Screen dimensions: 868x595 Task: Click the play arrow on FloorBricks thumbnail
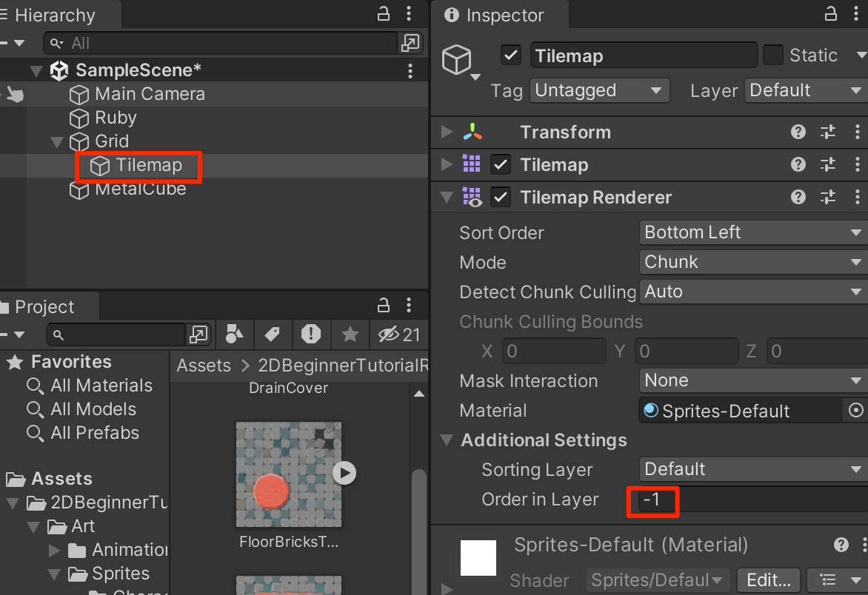[x=344, y=472]
